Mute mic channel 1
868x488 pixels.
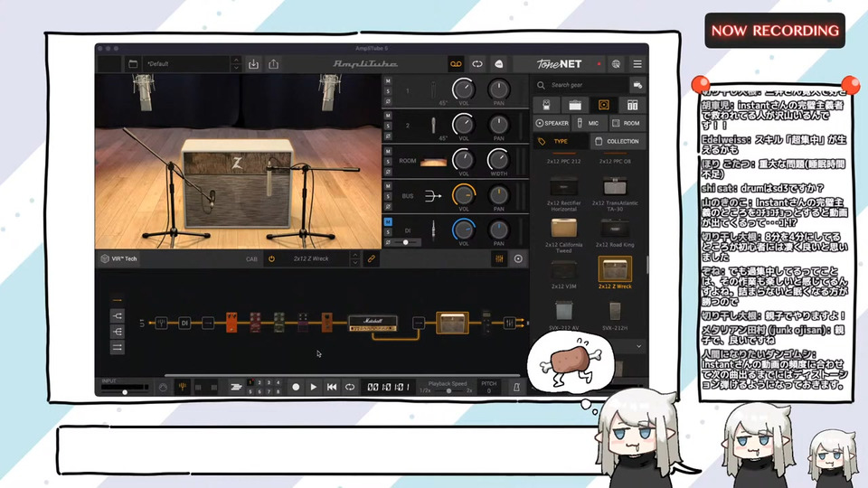(388, 81)
